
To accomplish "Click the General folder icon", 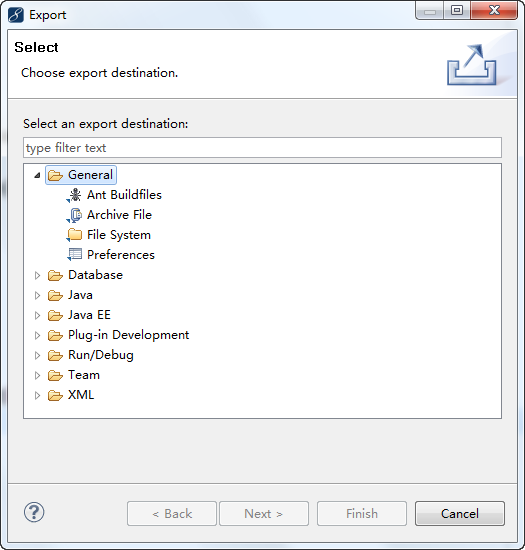I will click(55, 175).
